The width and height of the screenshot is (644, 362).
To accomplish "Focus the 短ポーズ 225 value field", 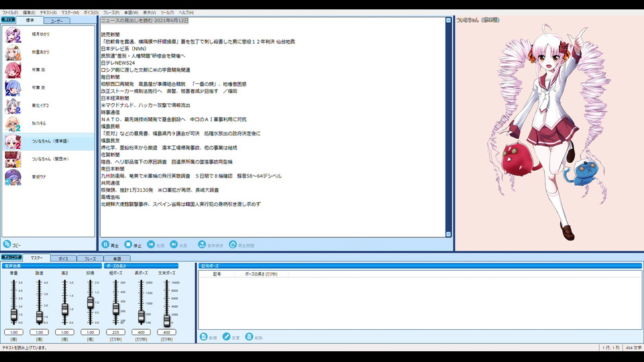I will pos(116,332).
